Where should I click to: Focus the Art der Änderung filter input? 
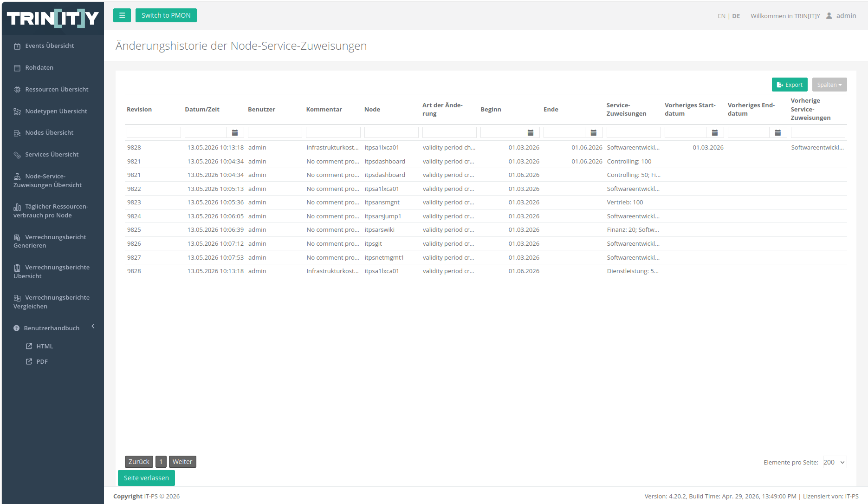tap(449, 133)
